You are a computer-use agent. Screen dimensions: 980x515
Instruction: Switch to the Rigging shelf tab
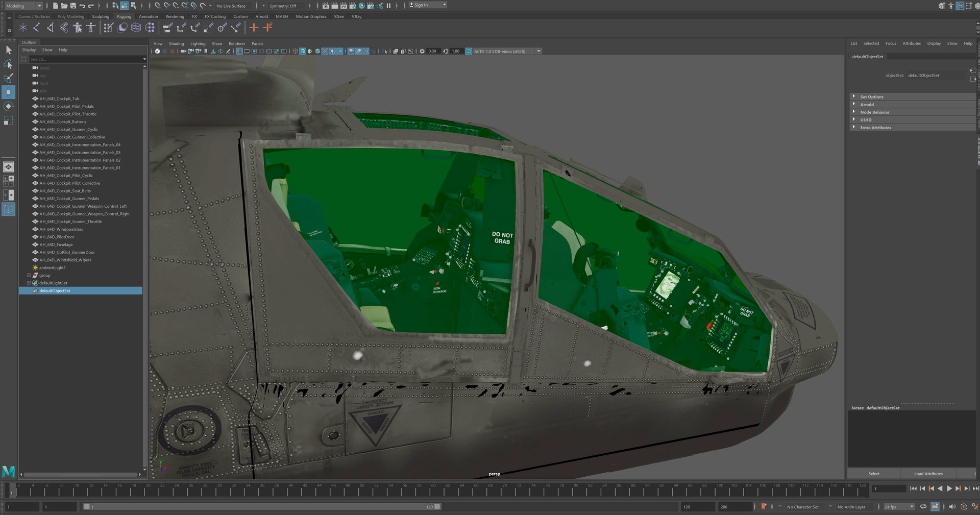[x=124, y=16]
